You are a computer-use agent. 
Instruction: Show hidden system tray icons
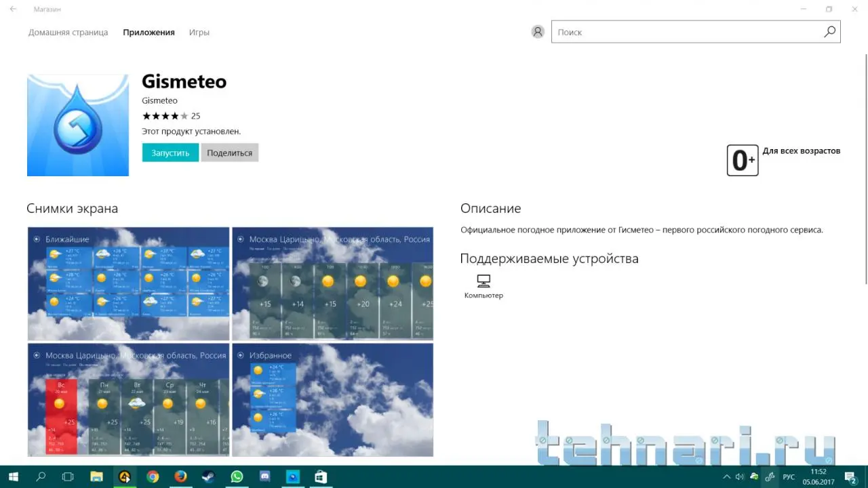pyautogui.click(x=727, y=476)
